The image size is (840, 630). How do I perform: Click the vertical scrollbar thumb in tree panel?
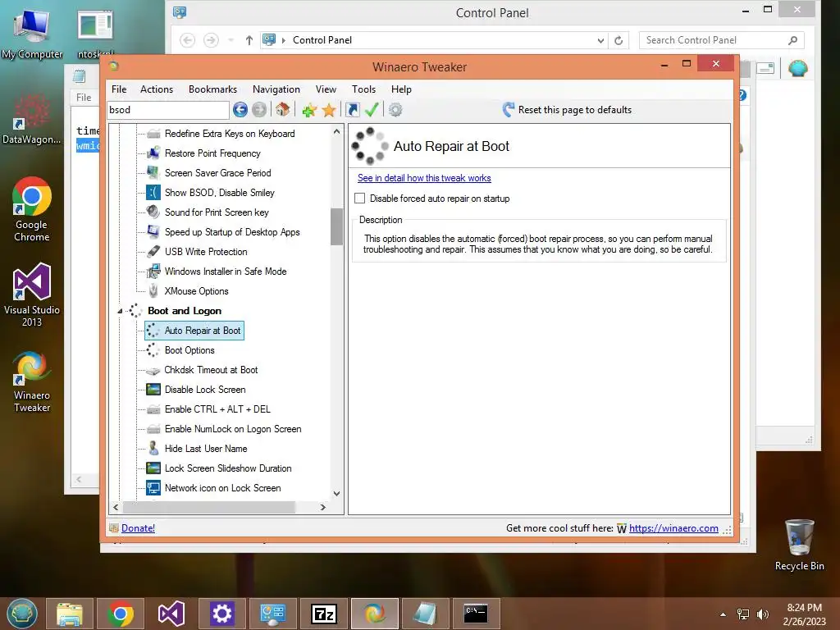(336, 226)
